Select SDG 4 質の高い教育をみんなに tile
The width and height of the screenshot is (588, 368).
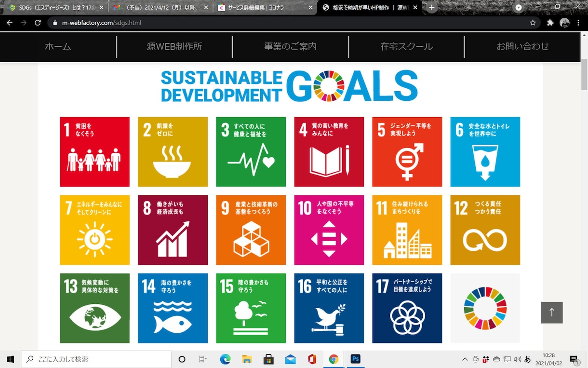(x=329, y=152)
